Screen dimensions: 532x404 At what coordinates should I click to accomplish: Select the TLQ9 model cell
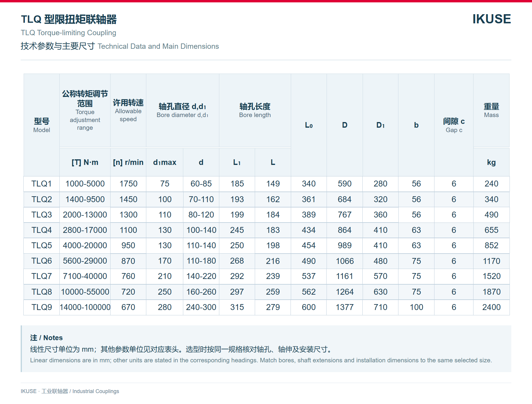coord(42,307)
